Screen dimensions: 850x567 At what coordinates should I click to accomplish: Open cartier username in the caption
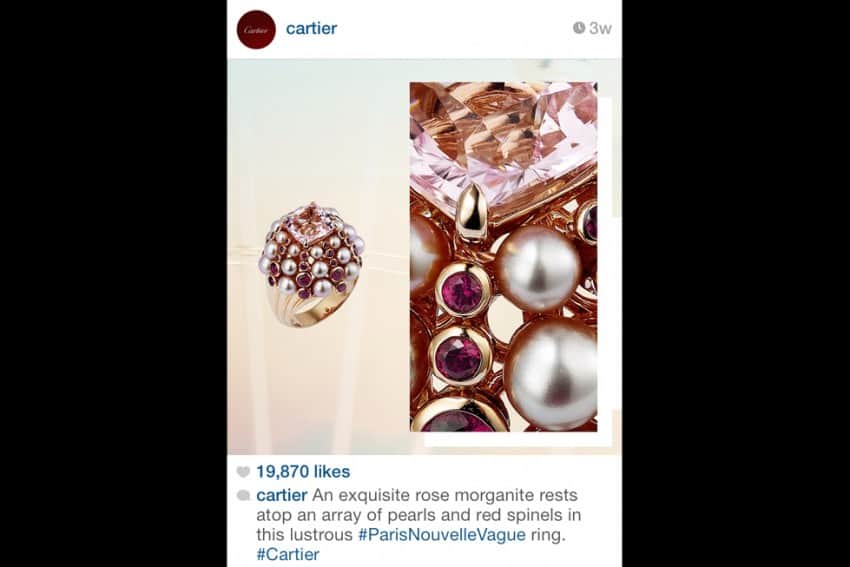tap(282, 495)
